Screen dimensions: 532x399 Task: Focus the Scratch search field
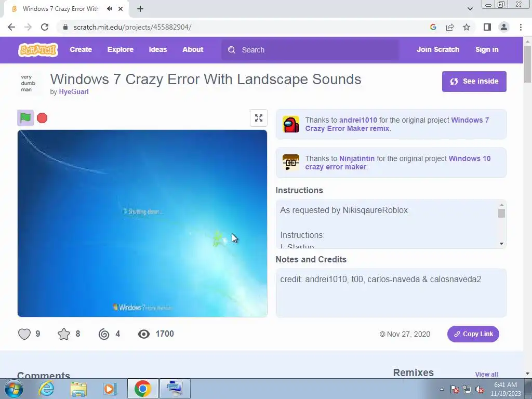[x=310, y=50]
